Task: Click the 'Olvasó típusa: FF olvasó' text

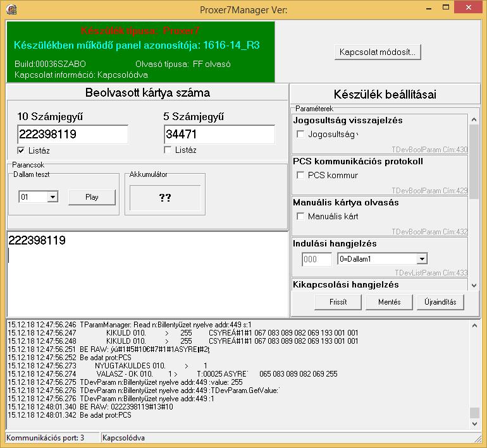Action: click(183, 64)
